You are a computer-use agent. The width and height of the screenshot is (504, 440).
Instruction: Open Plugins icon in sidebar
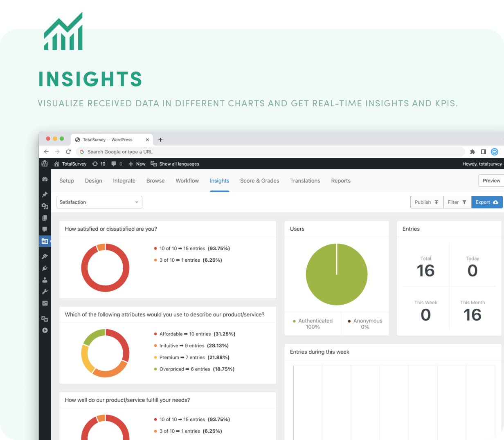click(x=45, y=268)
